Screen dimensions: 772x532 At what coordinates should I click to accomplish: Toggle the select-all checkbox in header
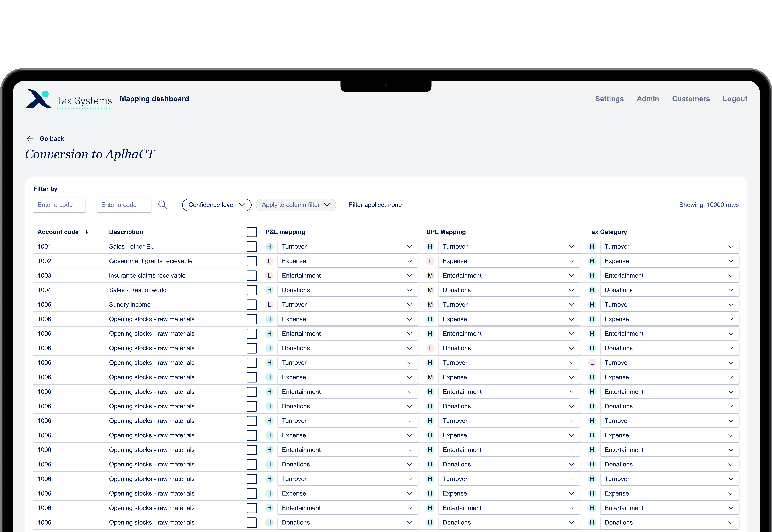252,232
